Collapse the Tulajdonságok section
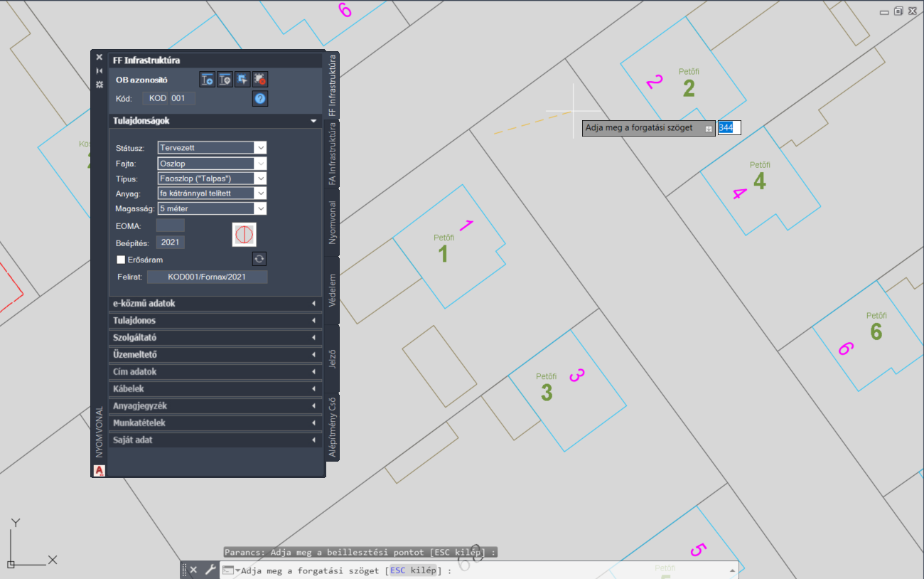Screen dimensions: 924x579 [x=215, y=121]
